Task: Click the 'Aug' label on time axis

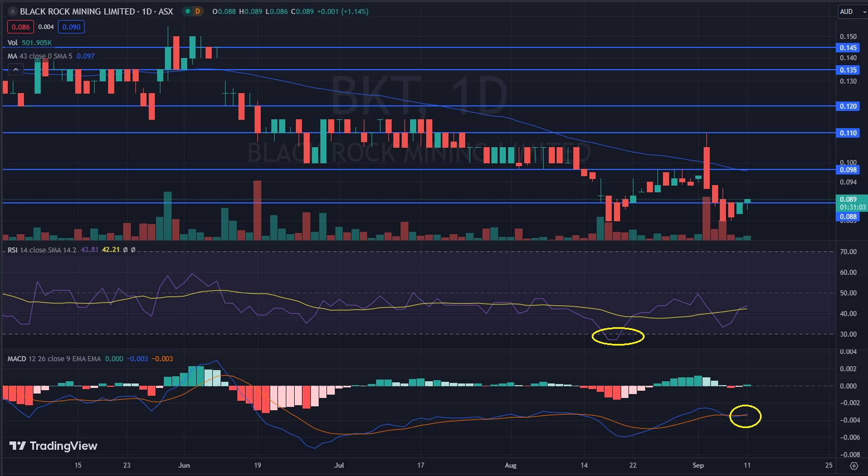Action: click(x=510, y=465)
